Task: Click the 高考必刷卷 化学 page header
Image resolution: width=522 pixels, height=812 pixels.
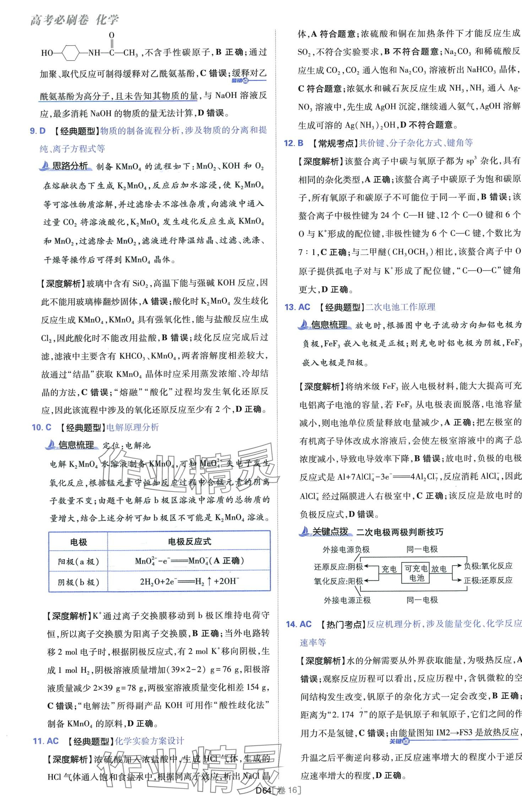Action: (x=75, y=20)
